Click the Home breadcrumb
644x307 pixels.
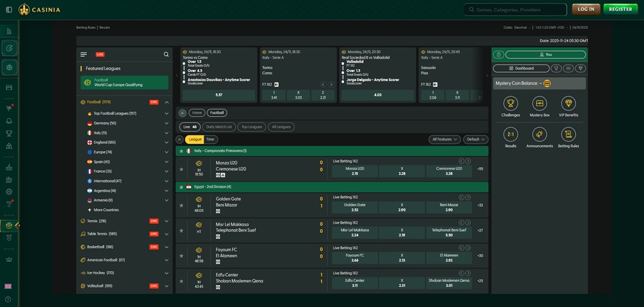pyautogui.click(x=196, y=113)
